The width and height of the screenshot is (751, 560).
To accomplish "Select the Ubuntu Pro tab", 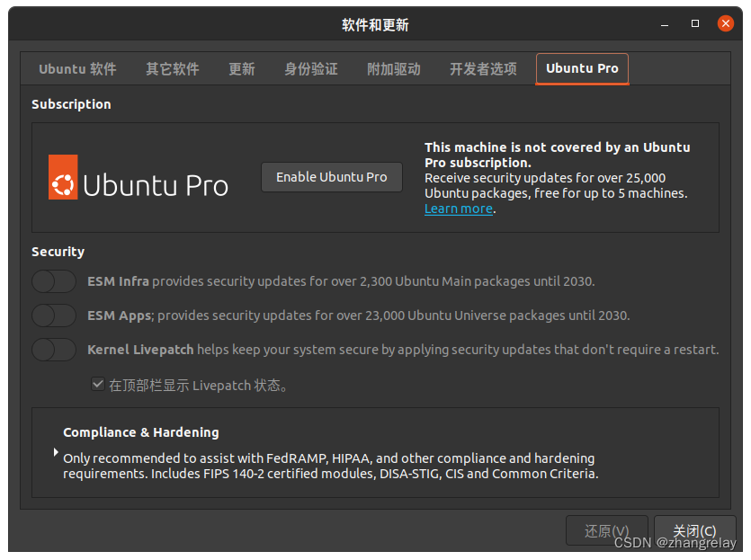I will 582,69.
